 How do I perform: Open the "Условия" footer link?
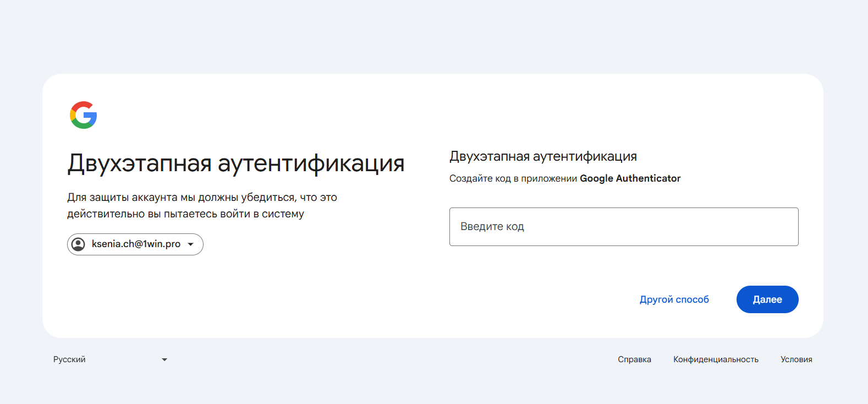796,359
